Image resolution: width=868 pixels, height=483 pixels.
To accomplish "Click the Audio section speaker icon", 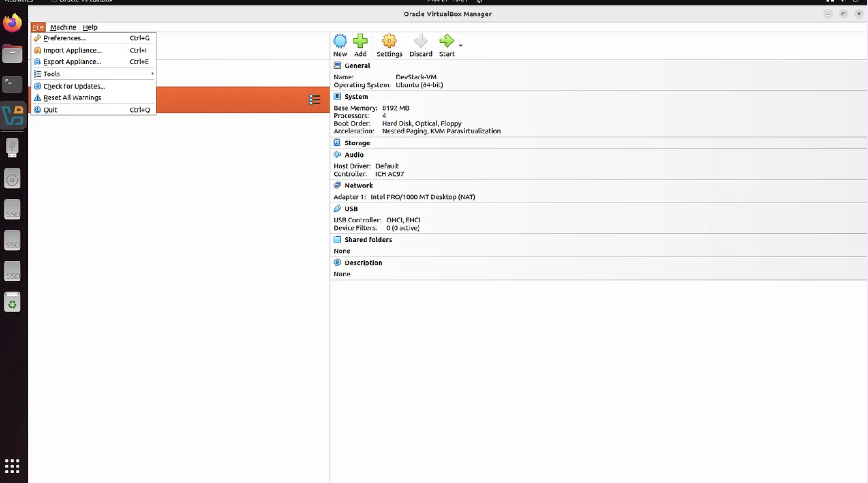I will coord(337,154).
